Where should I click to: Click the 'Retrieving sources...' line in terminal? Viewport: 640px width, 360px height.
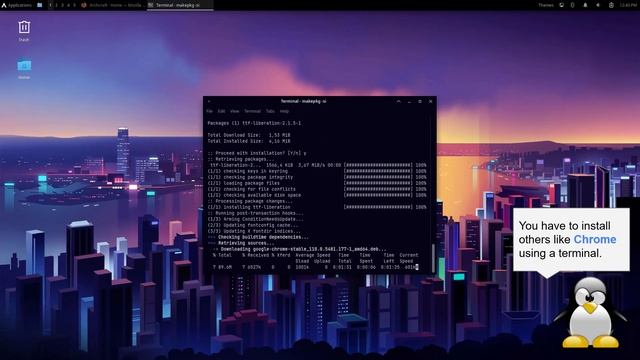point(241,243)
